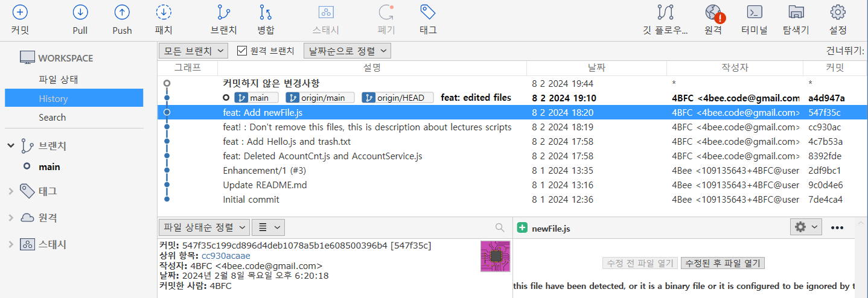Screen dimensions: 868x298
Task: Click the search magnifier icon in file list
Action: (x=500, y=227)
